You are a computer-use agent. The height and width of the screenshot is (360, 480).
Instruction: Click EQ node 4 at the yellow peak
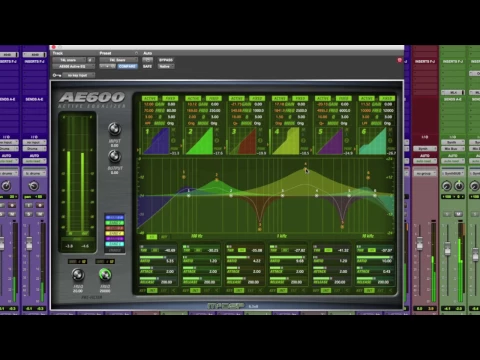point(305,169)
